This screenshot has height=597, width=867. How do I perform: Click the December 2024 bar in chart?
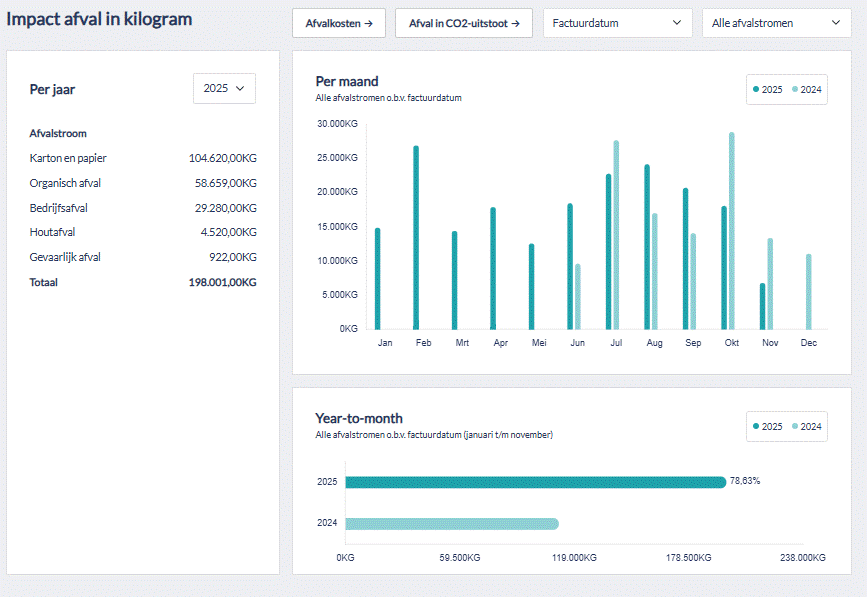(x=808, y=292)
